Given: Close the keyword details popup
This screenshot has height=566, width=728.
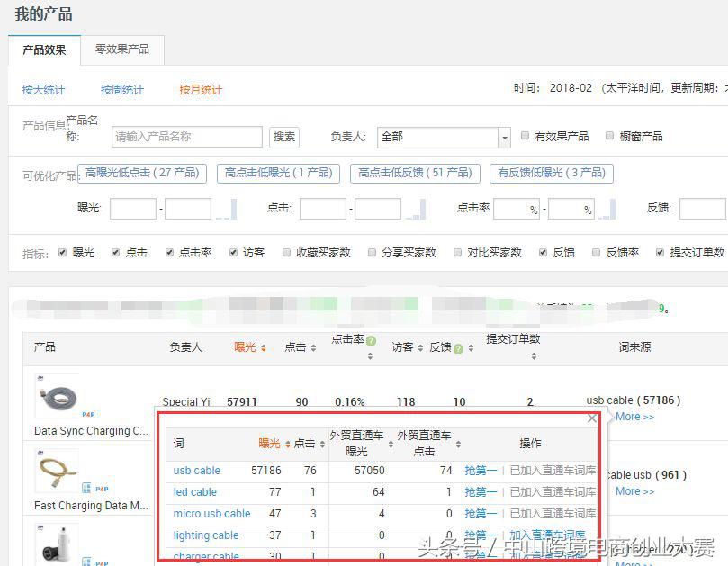Looking at the screenshot, I should point(591,418).
